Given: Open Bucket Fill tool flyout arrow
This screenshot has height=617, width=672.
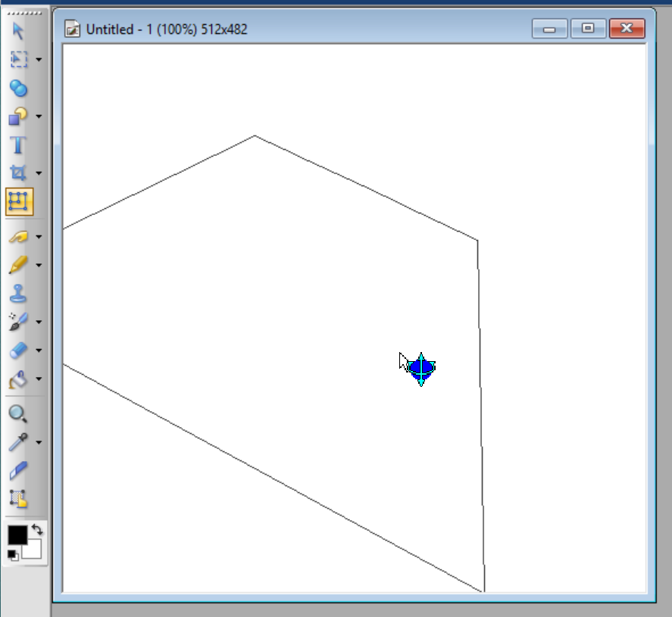Looking at the screenshot, I should click(x=39, y=379).
